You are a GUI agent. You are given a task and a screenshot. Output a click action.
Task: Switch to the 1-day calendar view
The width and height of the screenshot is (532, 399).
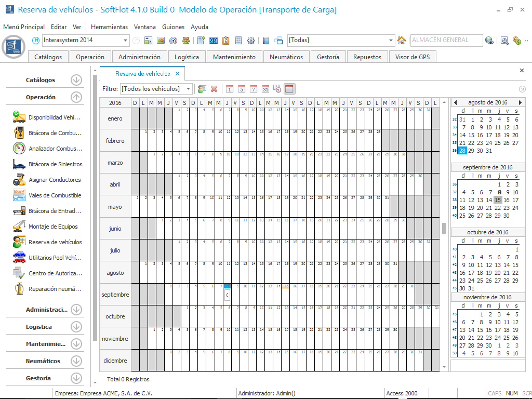click(229, 89)
